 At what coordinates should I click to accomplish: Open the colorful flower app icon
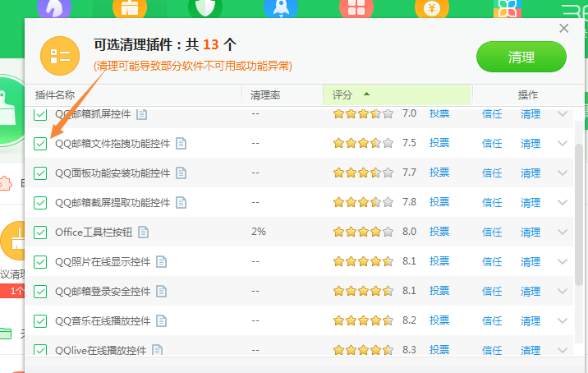tap(508, 8)
